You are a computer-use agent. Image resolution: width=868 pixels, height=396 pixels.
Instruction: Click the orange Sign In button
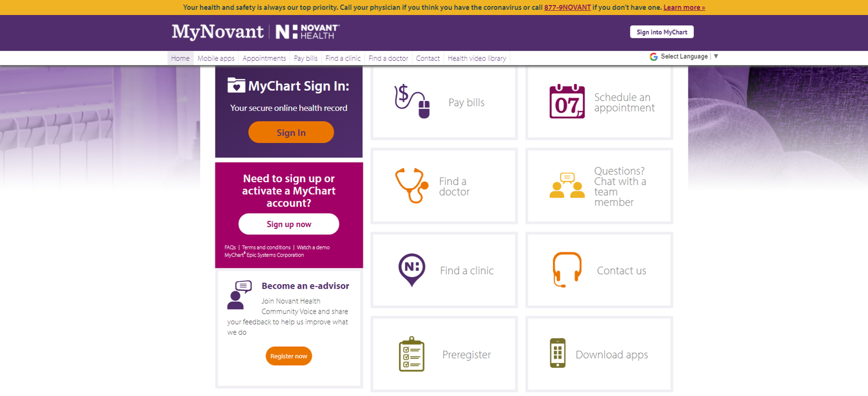coord(291,132)
